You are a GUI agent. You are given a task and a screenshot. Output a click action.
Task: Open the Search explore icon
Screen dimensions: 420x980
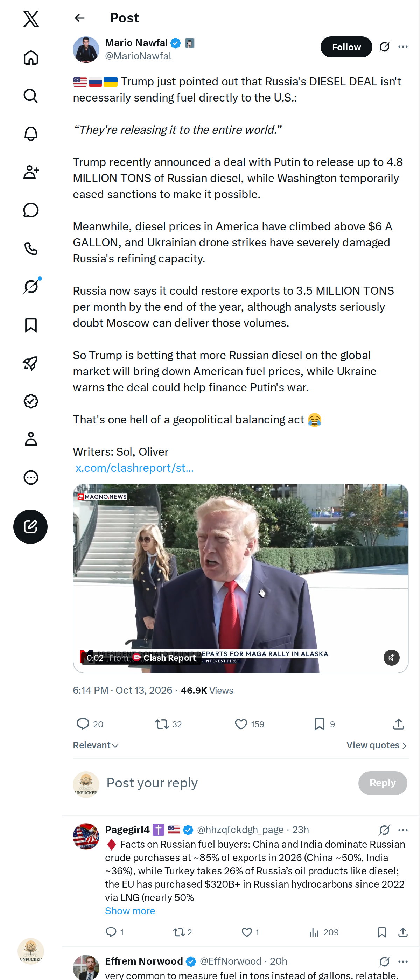tap(31, 96)
